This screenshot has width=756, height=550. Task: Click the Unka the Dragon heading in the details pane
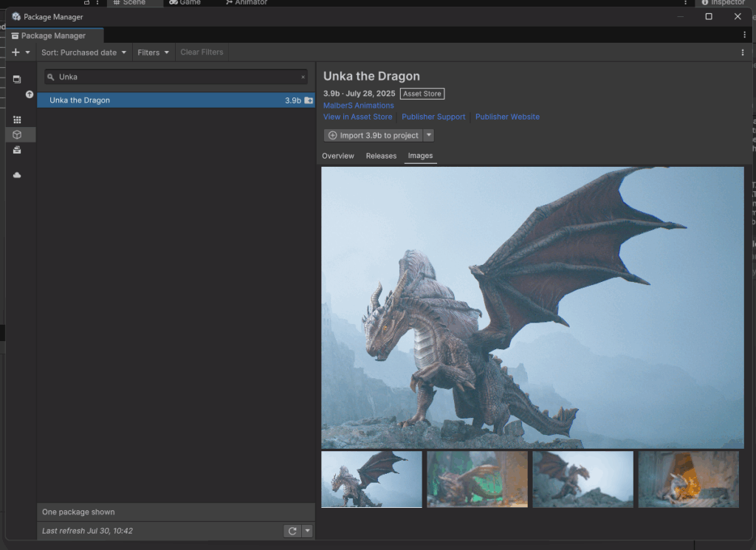[x=371, y=76]
